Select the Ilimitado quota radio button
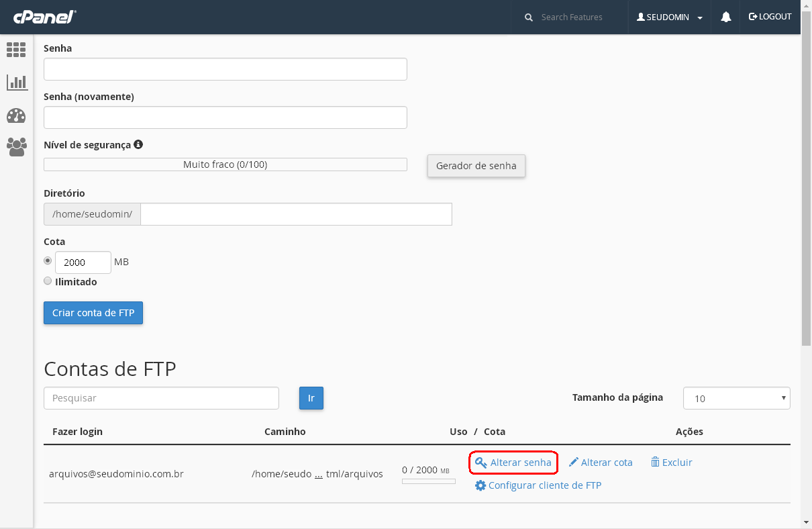 [48, 281]
